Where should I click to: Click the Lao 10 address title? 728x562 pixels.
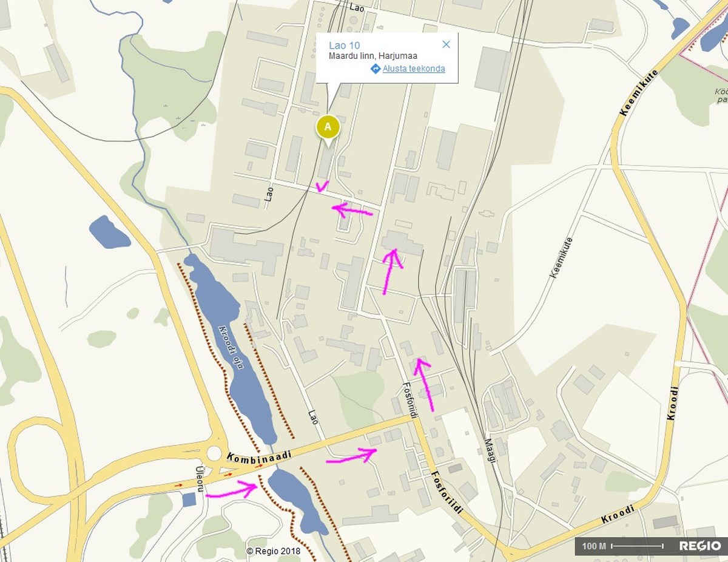(344, 45)
